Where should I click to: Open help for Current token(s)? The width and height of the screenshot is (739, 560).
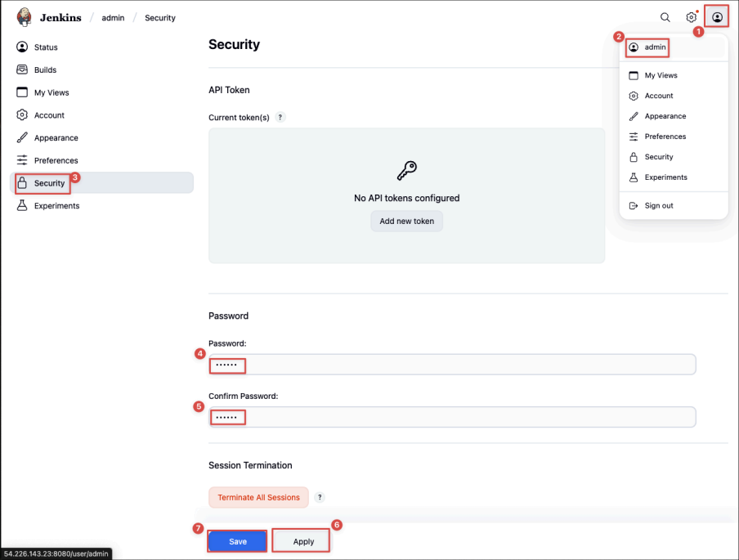pyautogui.click(x=280, y=117)
